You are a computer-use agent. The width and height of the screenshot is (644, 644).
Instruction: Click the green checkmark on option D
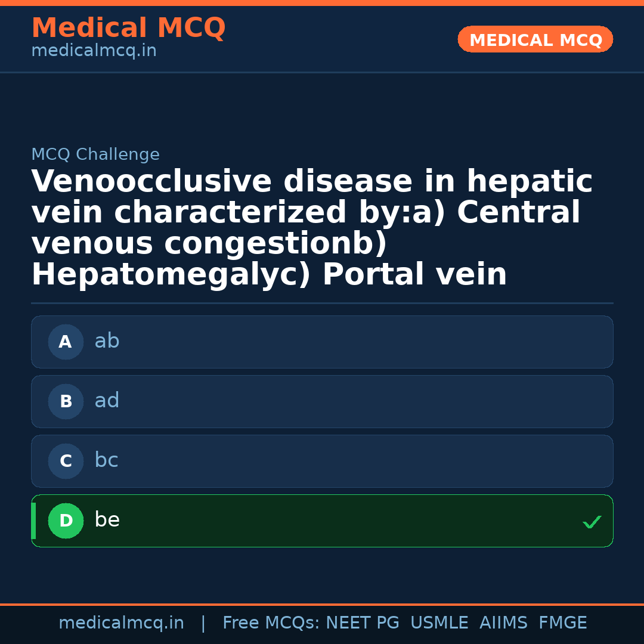click(x=592, y=522)
